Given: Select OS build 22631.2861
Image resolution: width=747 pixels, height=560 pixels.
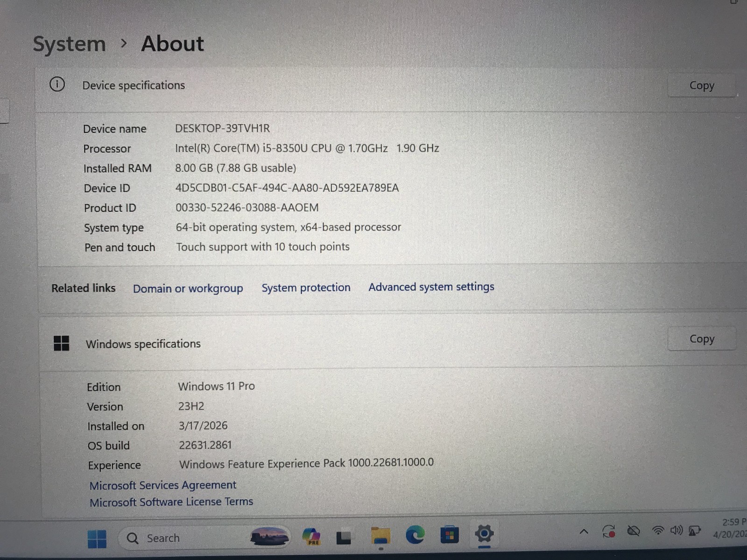Looking at the screenshot, I should (x=205, y=445).
